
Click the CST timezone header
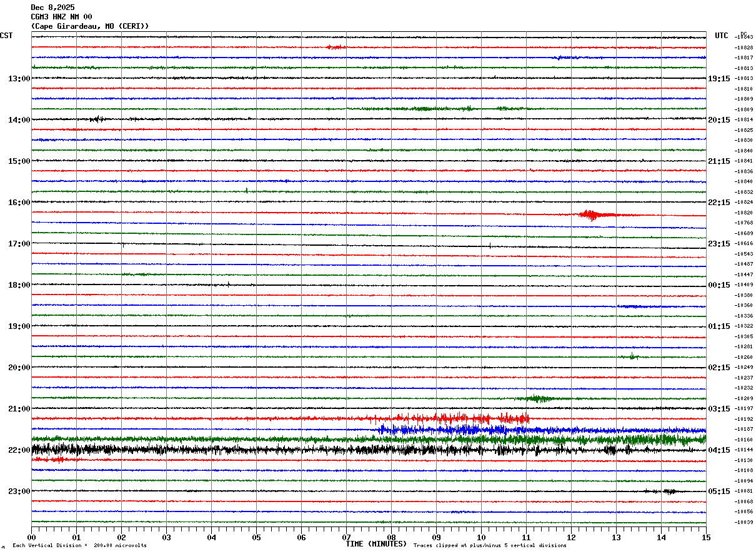[6, 36]
